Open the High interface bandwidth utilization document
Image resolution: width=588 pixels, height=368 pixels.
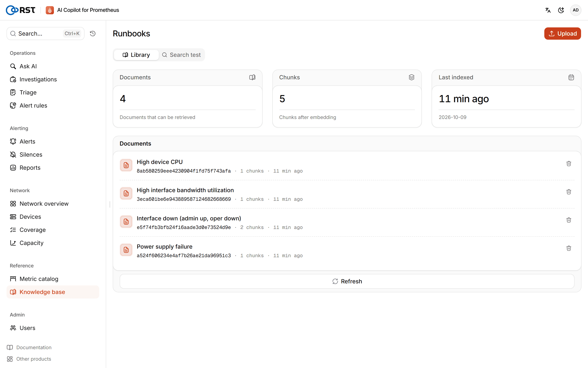[x=185, y=190]
